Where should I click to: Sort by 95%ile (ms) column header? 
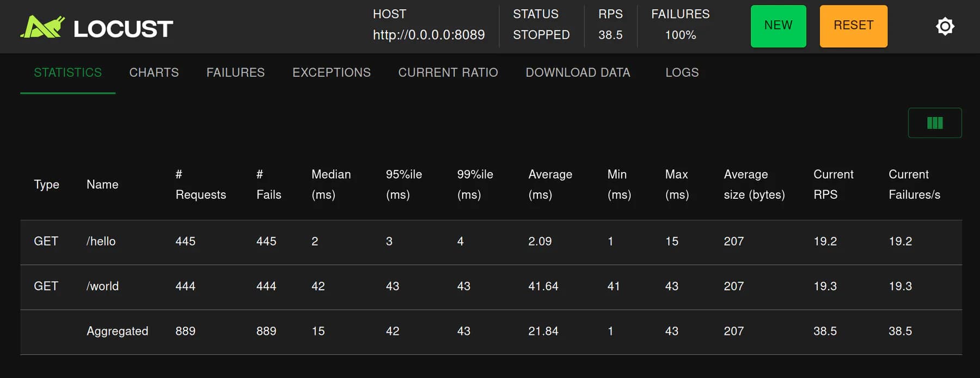click(404, 185)
